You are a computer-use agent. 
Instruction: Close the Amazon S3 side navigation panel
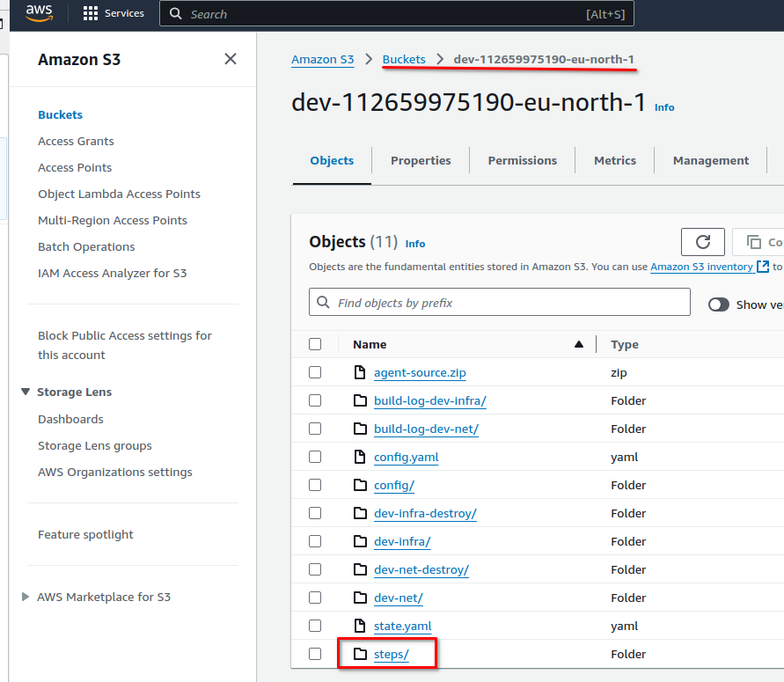click(x=230, y=59)
